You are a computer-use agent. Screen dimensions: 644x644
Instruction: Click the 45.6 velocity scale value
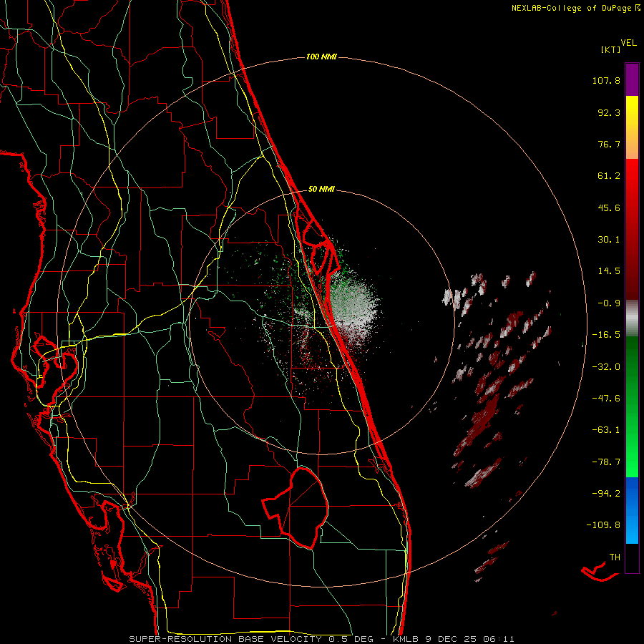tap(609, 208)
